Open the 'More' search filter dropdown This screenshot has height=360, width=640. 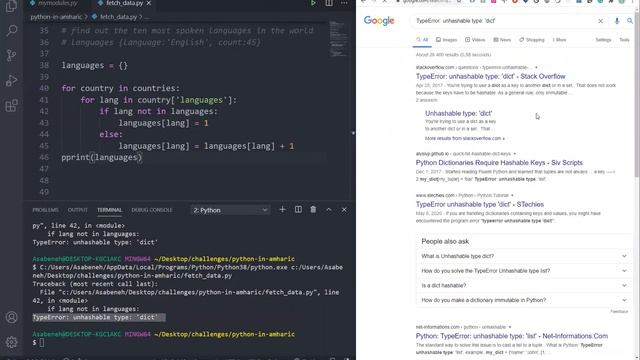tap(559, 40)
